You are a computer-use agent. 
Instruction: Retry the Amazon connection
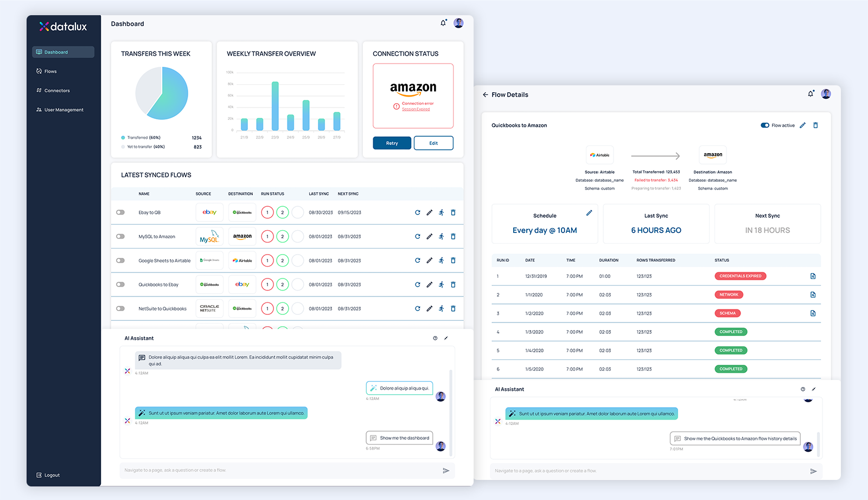click(x=392, y=143)
